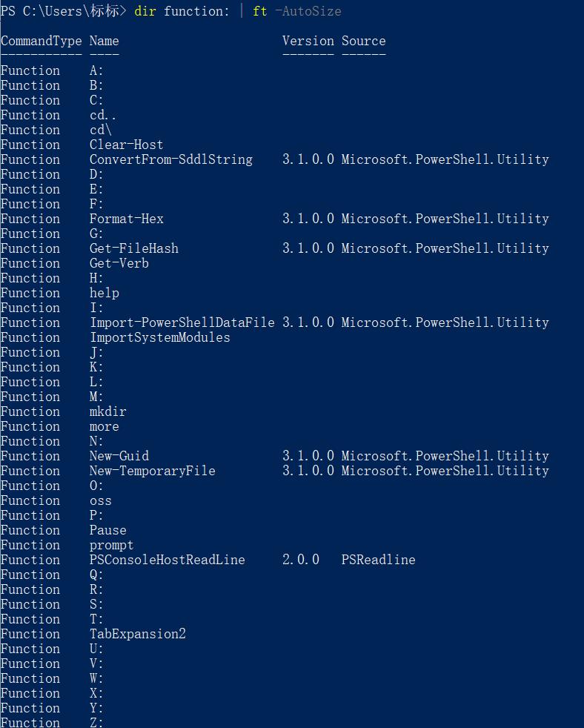584x728 pixels.
Task: Select the ImportSystemModules function name
Action: 159,337
